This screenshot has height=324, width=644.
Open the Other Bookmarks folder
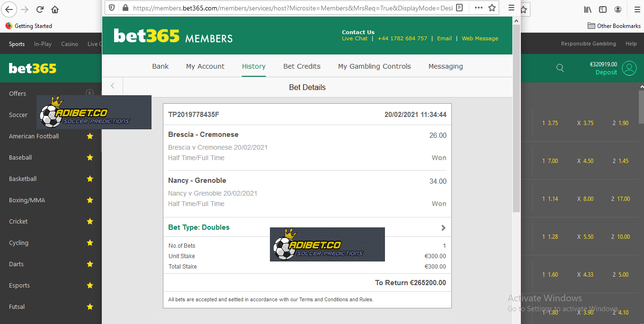click(614, 26)
